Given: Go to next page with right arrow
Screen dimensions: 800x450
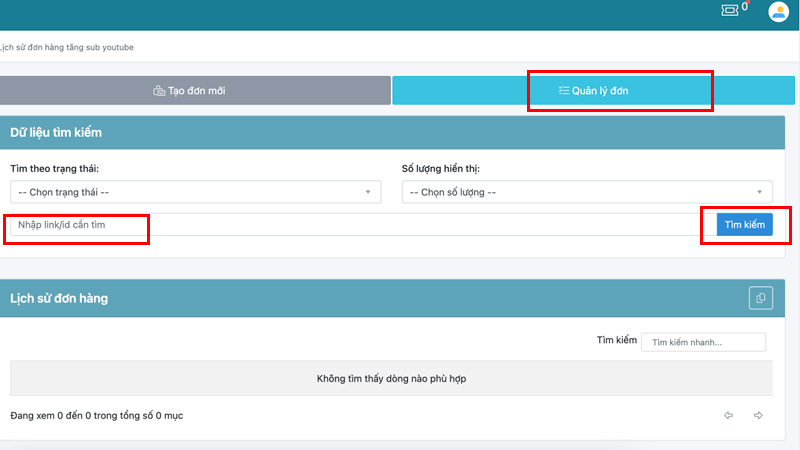Looking at the screenshot, I should click(x=758, y=415).
